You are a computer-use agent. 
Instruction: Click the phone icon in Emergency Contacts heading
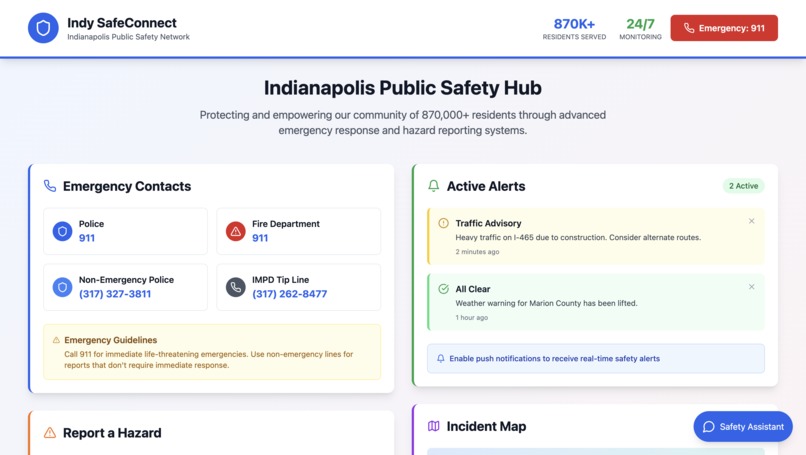tap(50, 186)
